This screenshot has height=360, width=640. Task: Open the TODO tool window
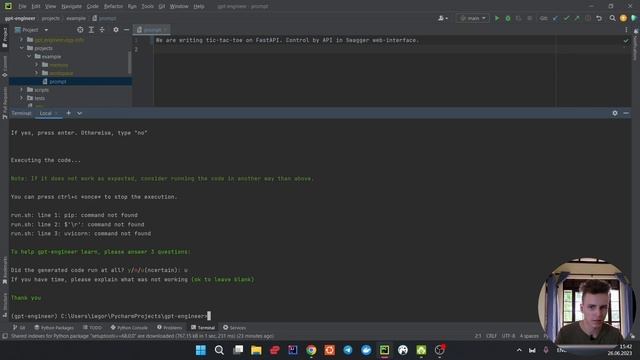click(92, 328)
